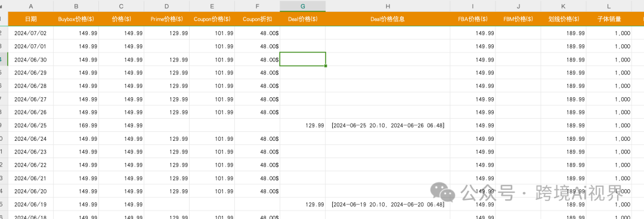This screenshot has width=644, height=219.
Task: Select date cell 2024/06/25
Action: tap(30, 125)
